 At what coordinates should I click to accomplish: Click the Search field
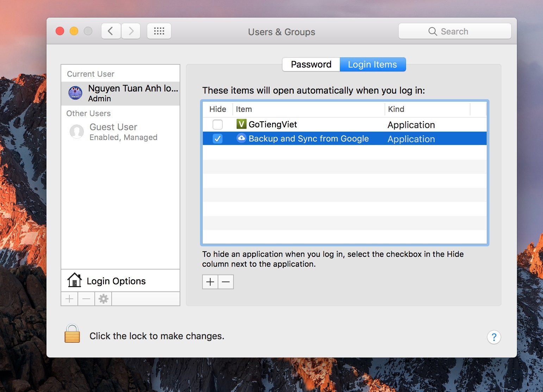coord(455,31)
